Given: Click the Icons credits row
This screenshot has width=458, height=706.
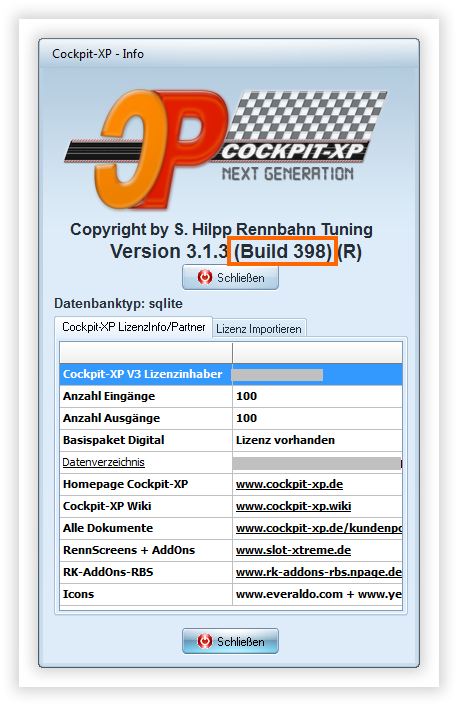Looking at the screenshot, I should click(231, 594).
